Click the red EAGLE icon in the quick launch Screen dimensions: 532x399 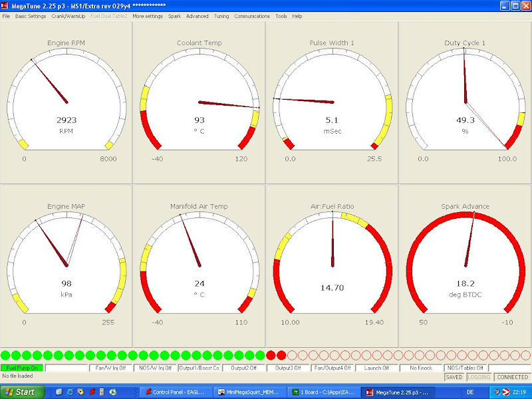[92, 392]
